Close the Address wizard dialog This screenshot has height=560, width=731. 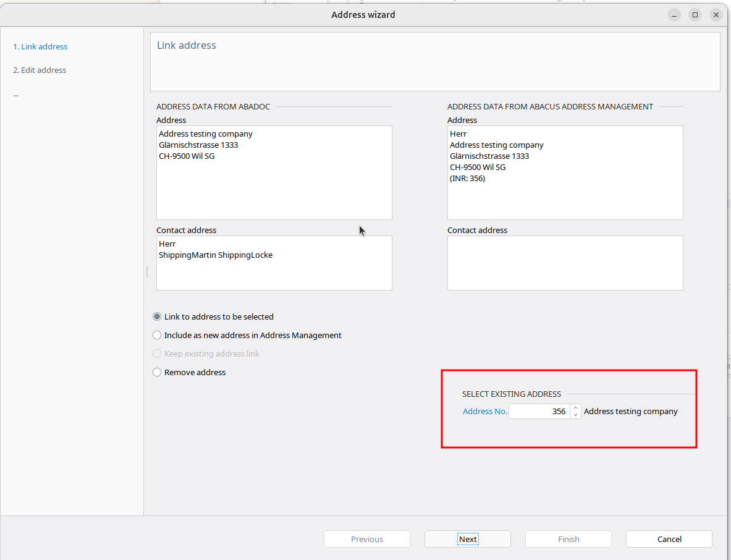tap(716, 15)
